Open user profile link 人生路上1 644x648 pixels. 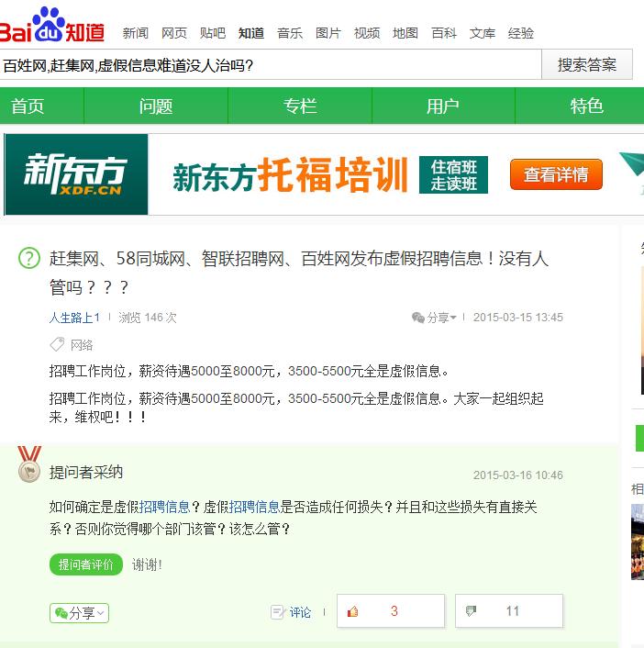click(x=74, y=318)
